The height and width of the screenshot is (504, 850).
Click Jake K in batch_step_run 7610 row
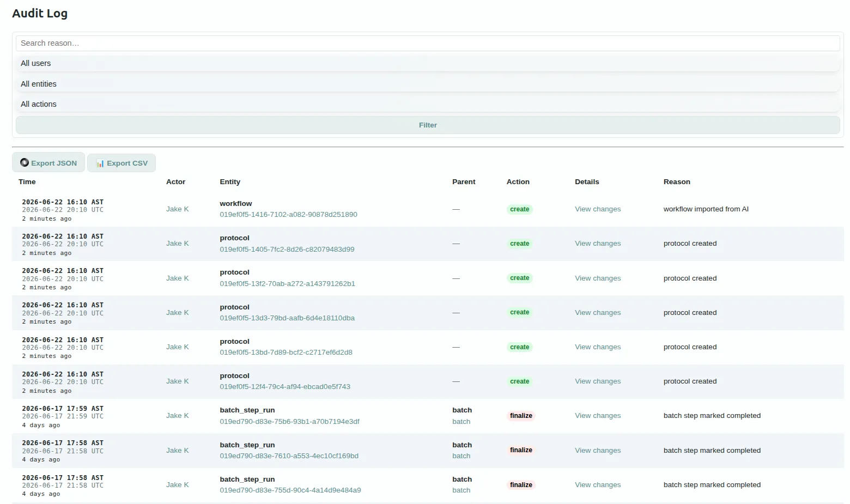coord(178,450)
